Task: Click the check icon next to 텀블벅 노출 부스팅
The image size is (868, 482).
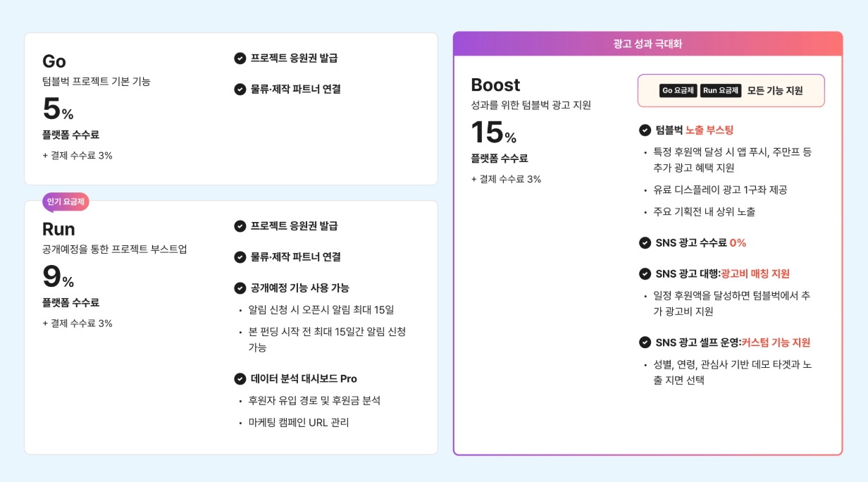Action: pos(645,130)
